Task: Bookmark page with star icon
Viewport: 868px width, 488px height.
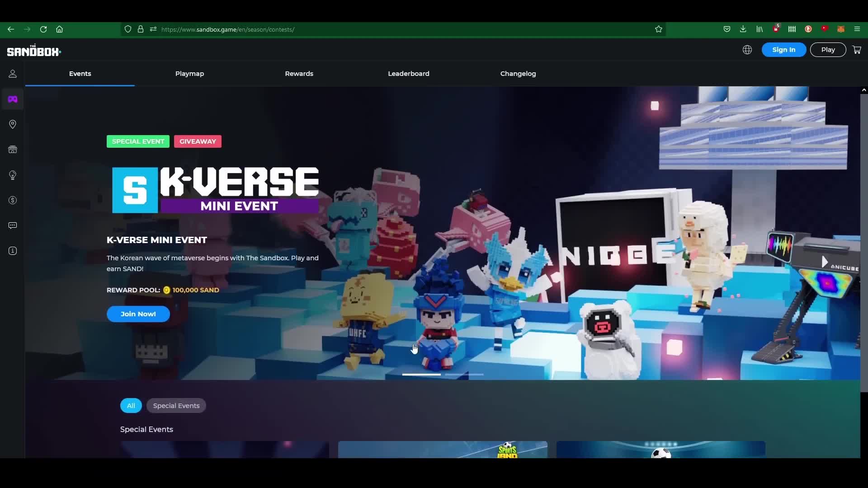Action: [x=659, y=29]
